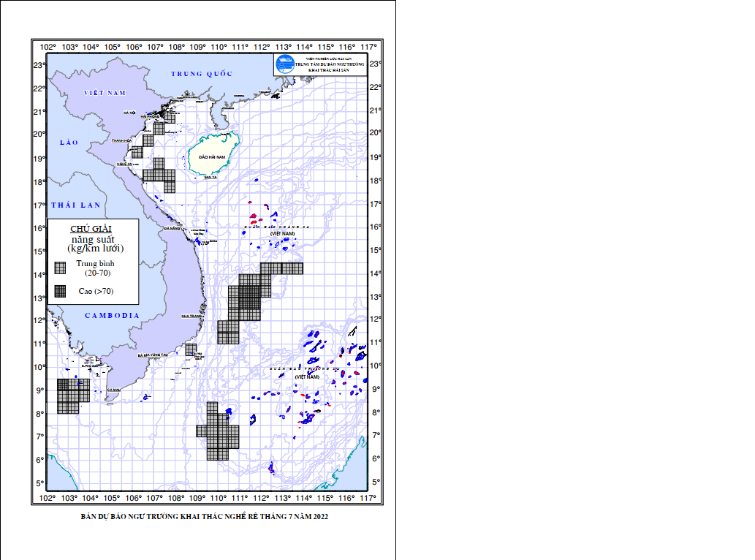The height and width of the screenshot is (560, 755).
Task: Click the QUẦN ĐẢO HOÀNG SA label
Action: coord(277,227)
